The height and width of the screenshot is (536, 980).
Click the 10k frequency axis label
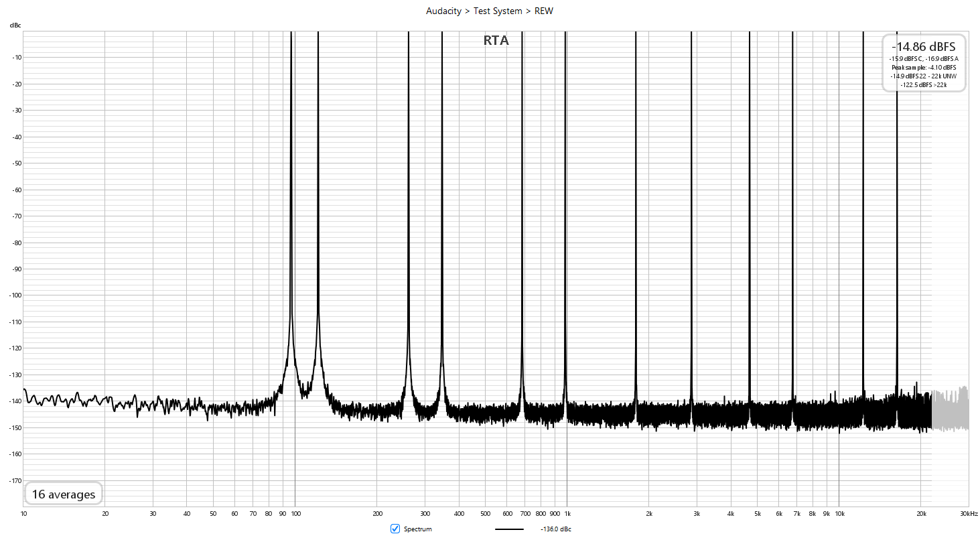(x=839, y=513)
